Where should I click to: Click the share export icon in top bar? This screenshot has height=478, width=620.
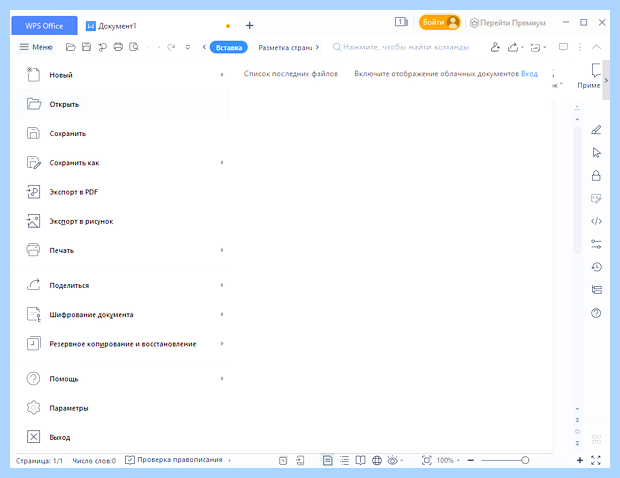[513, 47]
